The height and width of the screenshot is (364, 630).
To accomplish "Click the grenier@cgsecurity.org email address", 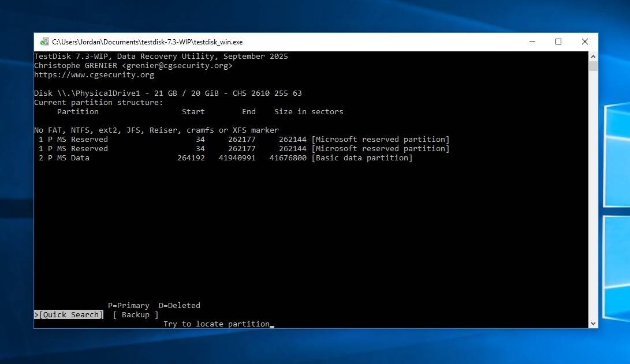I will point(177,66).
